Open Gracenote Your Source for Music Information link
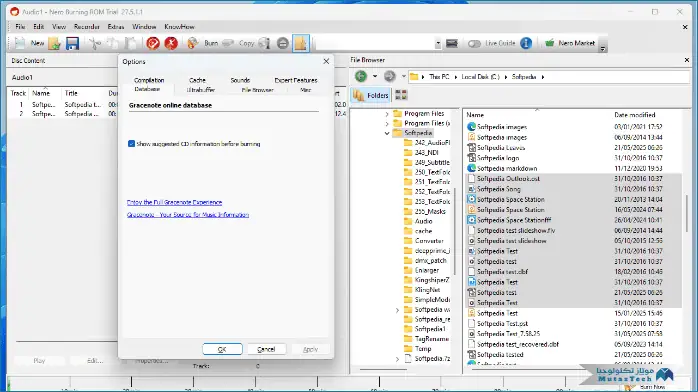Image resolution: width=698 pixels, height=392 pixels. pos(188,215)
